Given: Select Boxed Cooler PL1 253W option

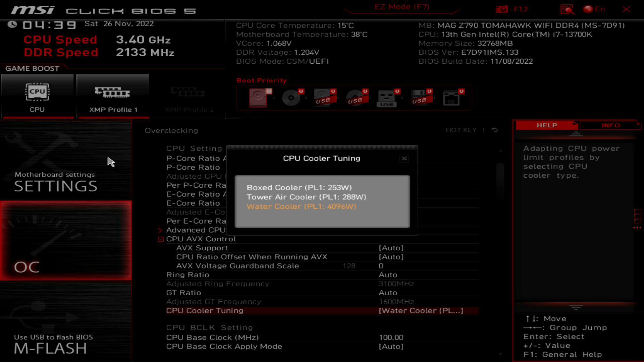Looking at the screenshot, I should tap(299, 187).
